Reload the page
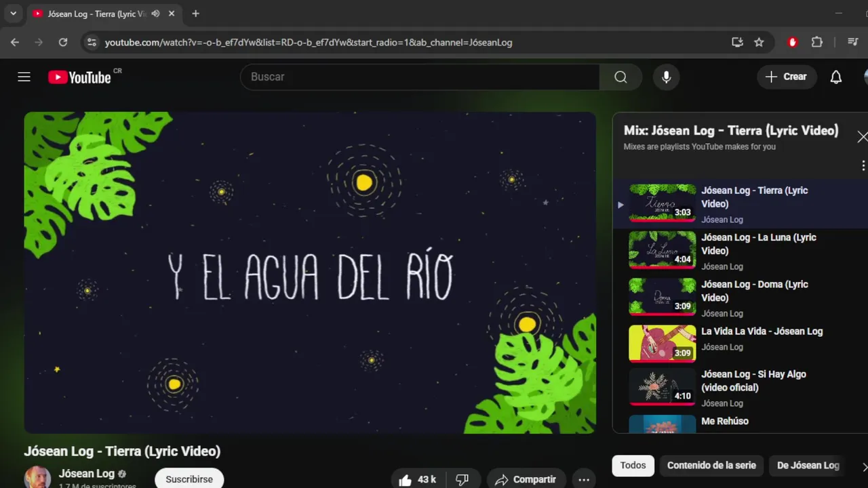 [x=63, y=42]
